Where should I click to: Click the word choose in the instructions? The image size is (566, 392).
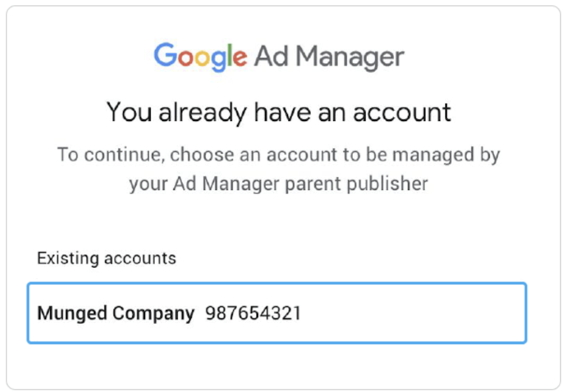(x=202, y=154)
